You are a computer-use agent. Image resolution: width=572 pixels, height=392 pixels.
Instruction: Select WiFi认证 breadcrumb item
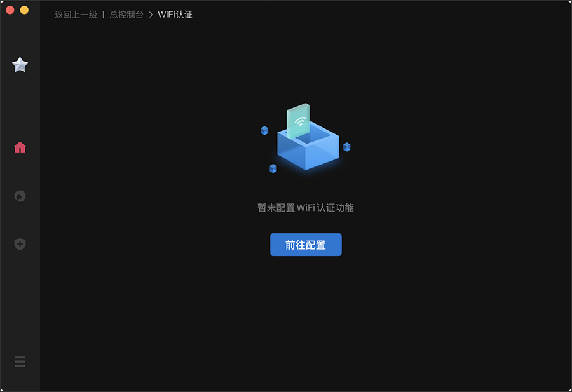[175, 15]
